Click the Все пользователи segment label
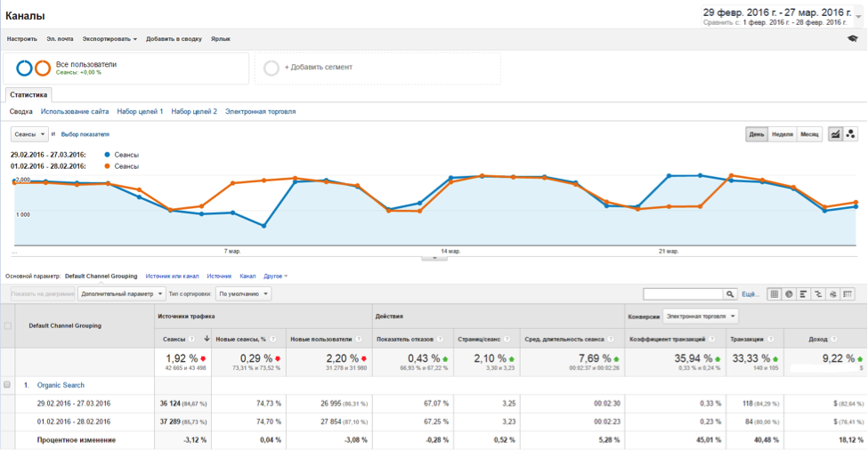This screenshot has width=868, height=450. (x=86, y=64)
